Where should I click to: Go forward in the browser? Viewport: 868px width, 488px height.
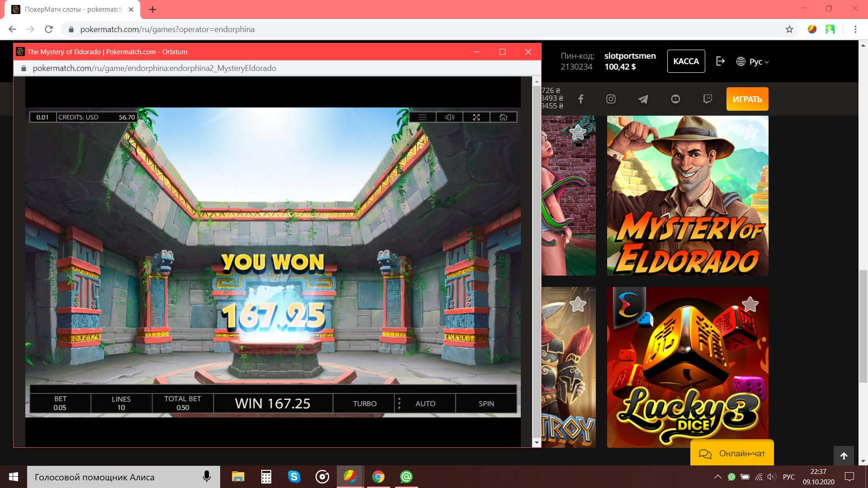click(30, 29)
